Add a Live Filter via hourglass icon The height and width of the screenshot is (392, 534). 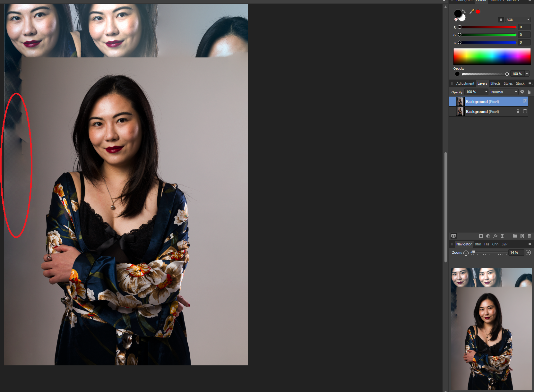[502, 236]
